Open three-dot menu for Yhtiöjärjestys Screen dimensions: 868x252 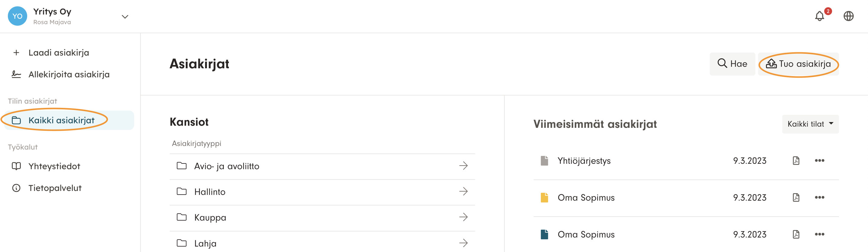click(819, 161)
